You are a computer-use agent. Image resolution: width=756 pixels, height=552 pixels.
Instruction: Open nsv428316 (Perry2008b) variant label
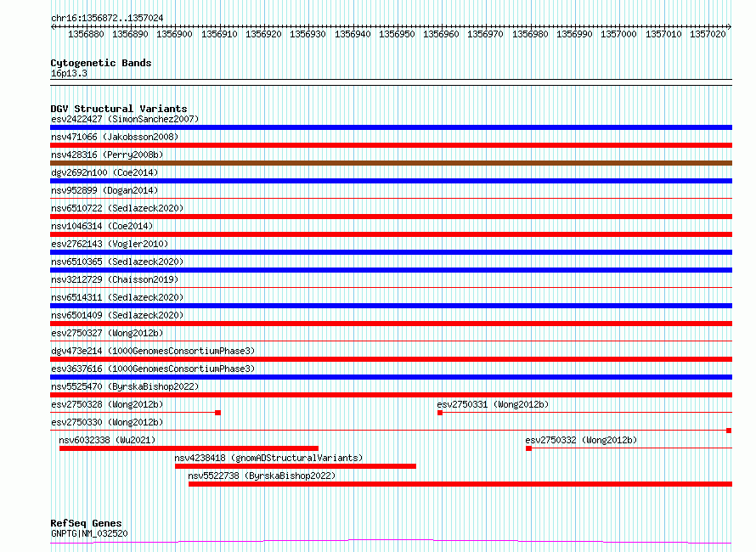(x=107, y=155)
